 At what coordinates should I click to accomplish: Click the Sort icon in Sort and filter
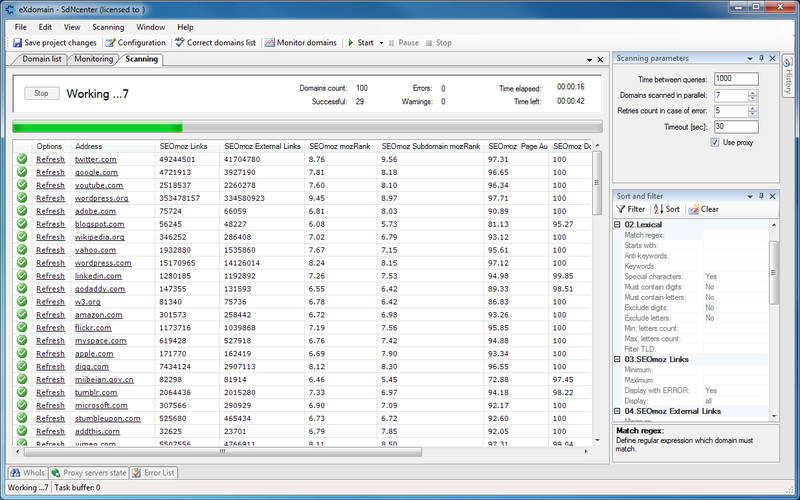pyautogui.click(x=658, y=209)
